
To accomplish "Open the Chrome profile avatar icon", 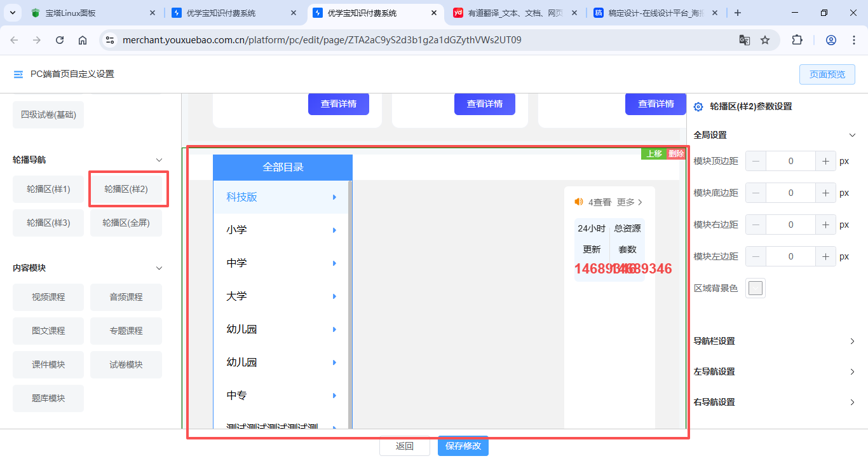I will (831, 40).
